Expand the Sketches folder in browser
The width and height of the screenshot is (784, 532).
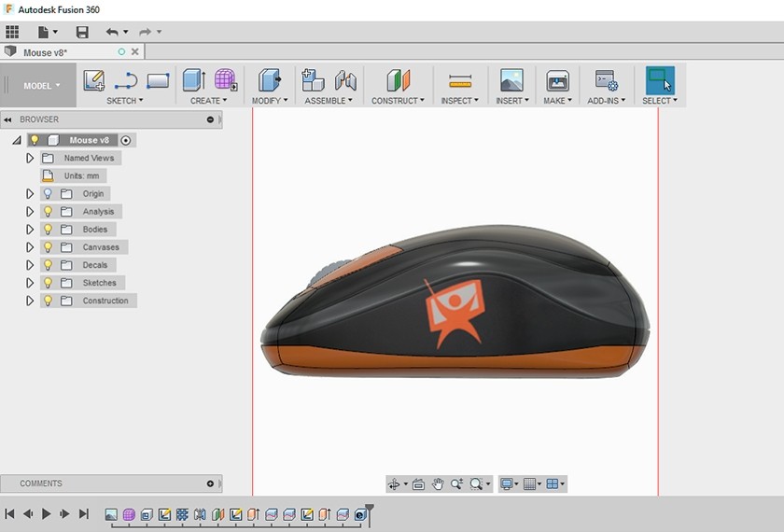(30, 283)
